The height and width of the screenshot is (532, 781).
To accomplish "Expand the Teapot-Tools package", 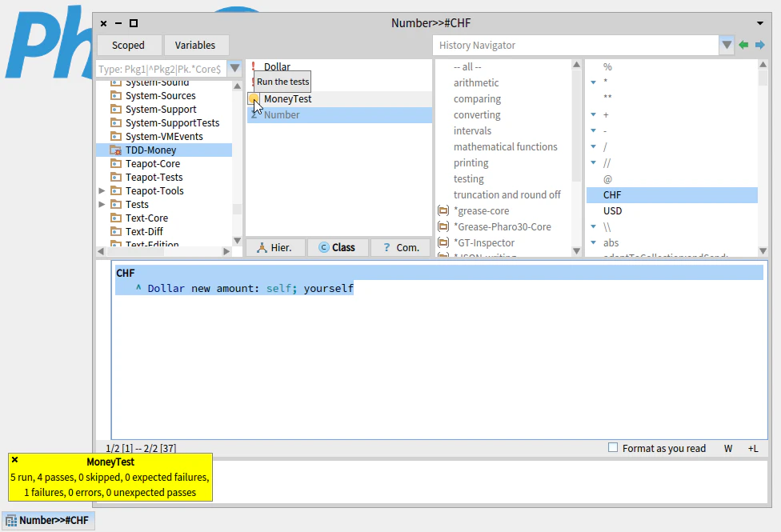I will pos(102,190).
